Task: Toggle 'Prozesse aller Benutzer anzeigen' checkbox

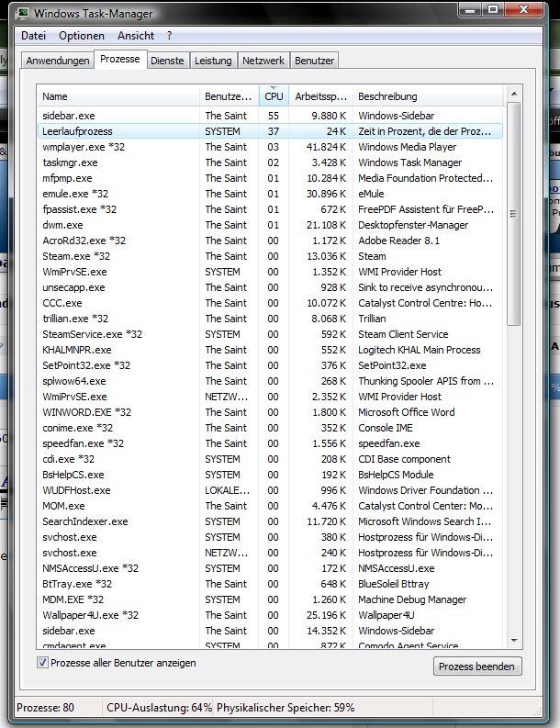Action: point(43,663)
